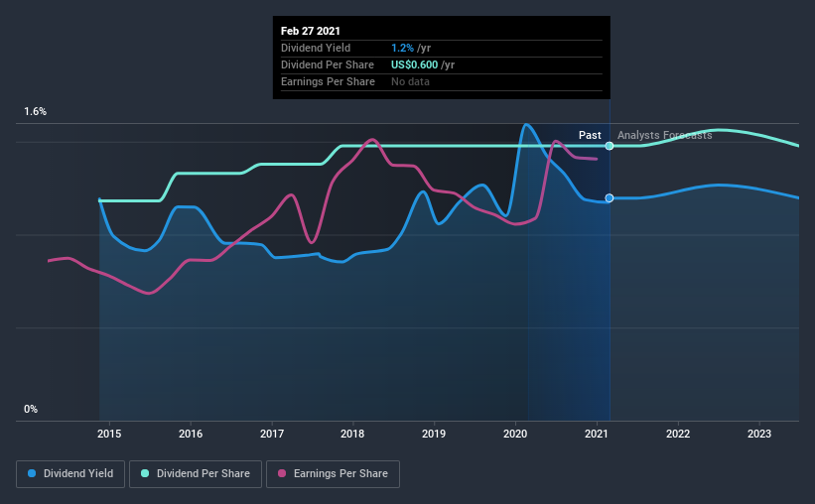815x504 pixels.
Task: Click the Feb 27 2021 tooltip date
Action: point(311,31)
